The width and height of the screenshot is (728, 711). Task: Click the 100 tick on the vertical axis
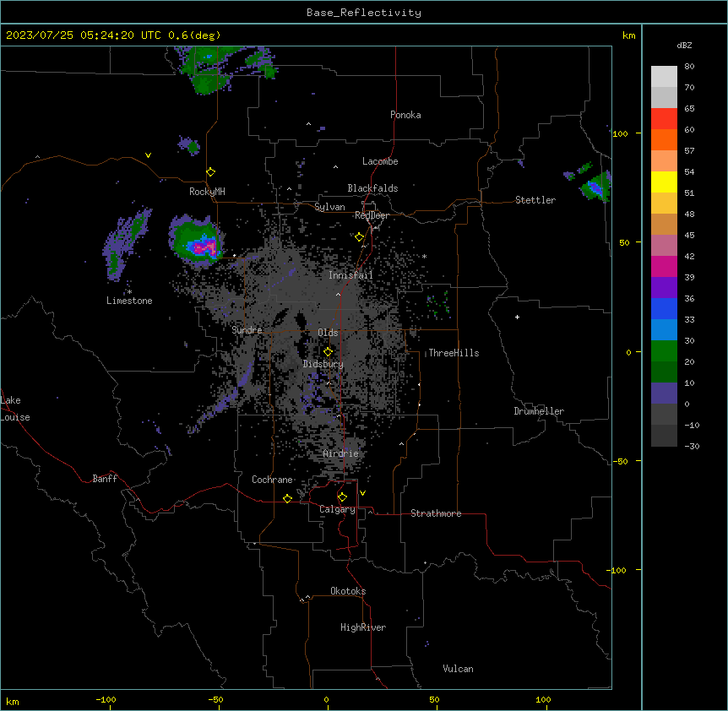point(620,133)
